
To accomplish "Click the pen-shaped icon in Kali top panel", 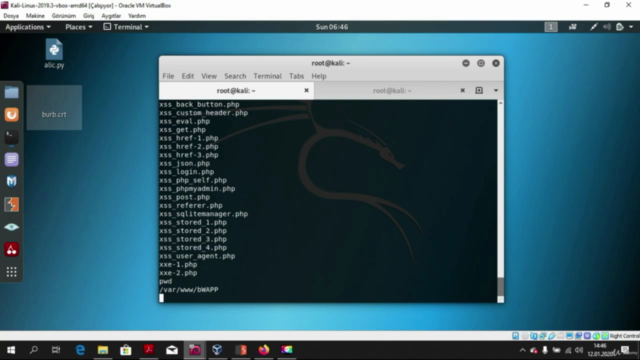I will pos(594,27).
